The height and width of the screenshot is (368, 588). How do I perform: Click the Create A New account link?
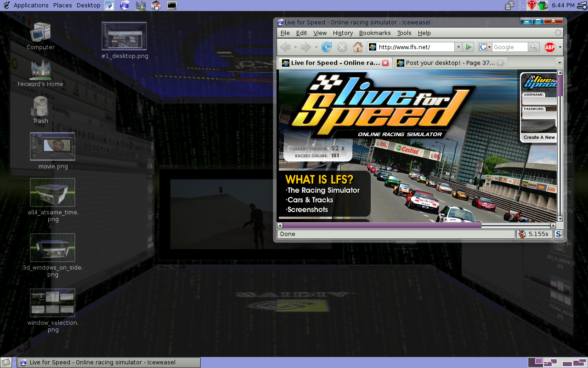539,138
